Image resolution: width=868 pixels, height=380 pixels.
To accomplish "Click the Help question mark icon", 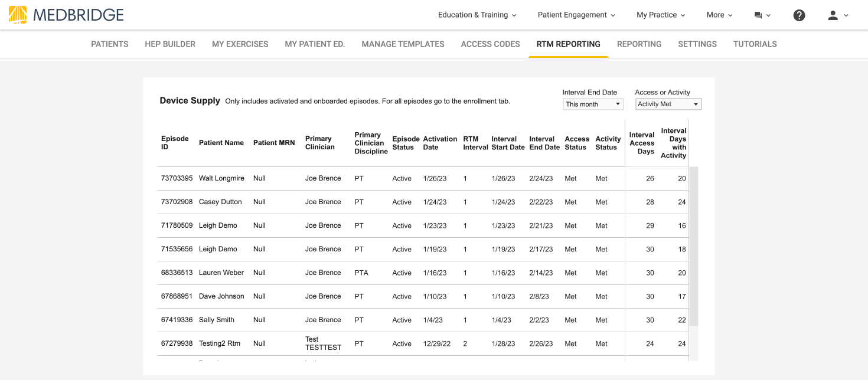I will pyautogui.click(x=799, y=15).
